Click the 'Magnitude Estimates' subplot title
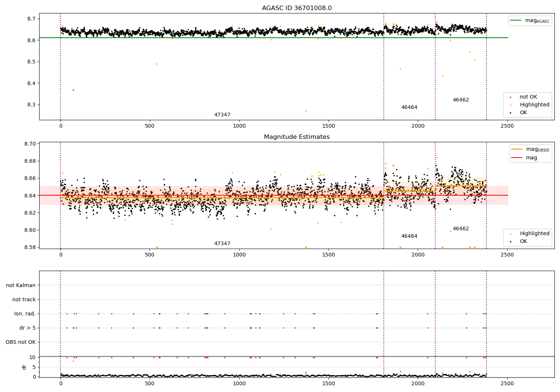The width and height of the screenshot is (560, 392). point(297,137)
